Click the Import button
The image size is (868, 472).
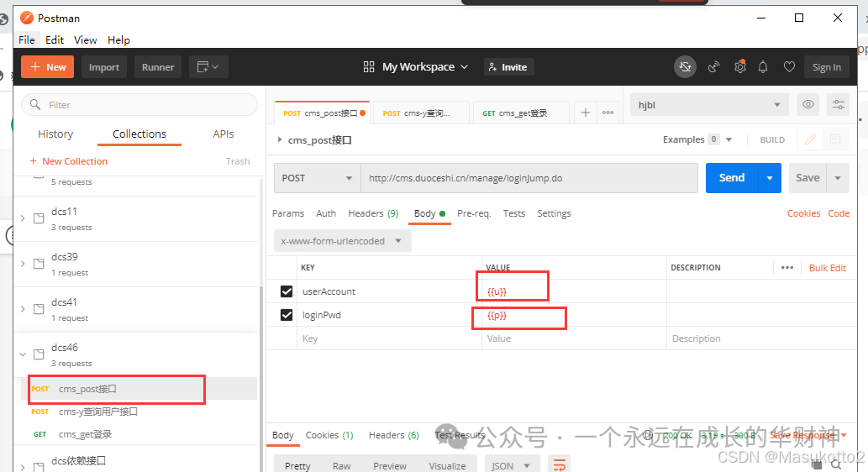pos(104,67)
